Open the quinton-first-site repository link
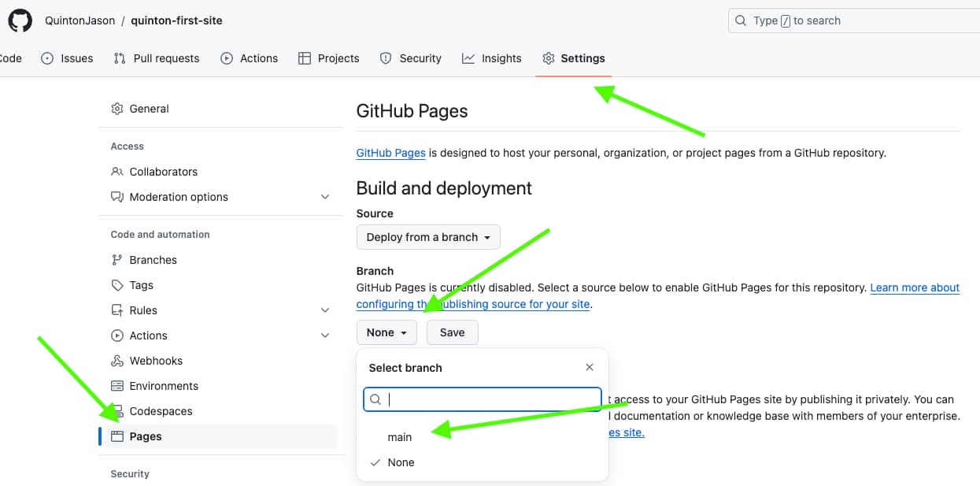 coord(176,20)
